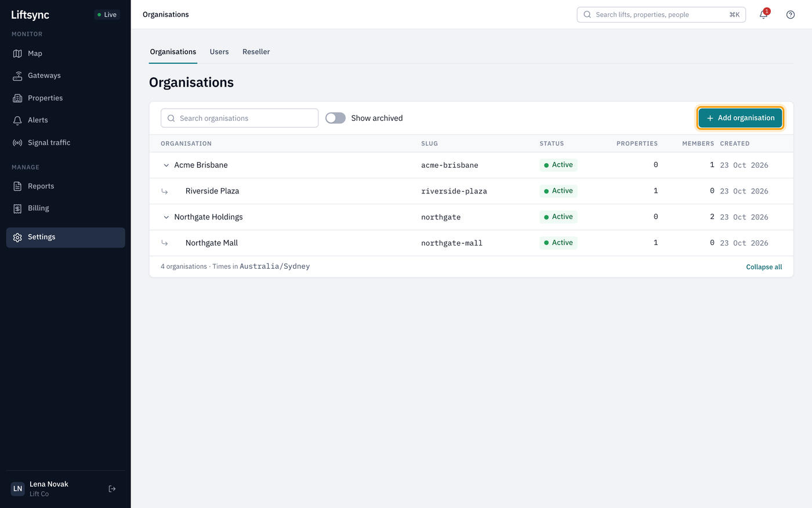Collapse the Acme Brisbane row
The height and width of the screenshot is (508, 812).
[166, 165]
